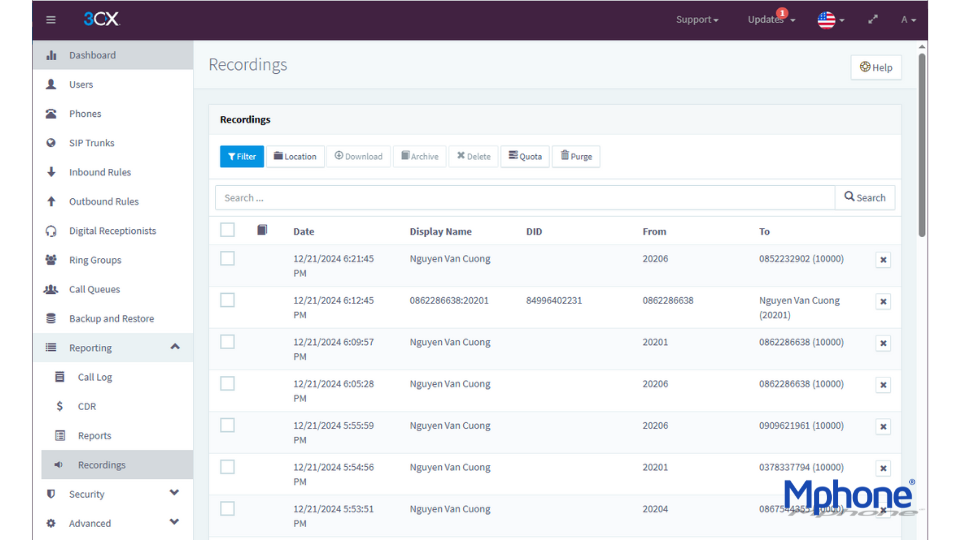Select the 5:55:59 PM recording checkbox
Screen dimensions: 960x540
point(227,425)
